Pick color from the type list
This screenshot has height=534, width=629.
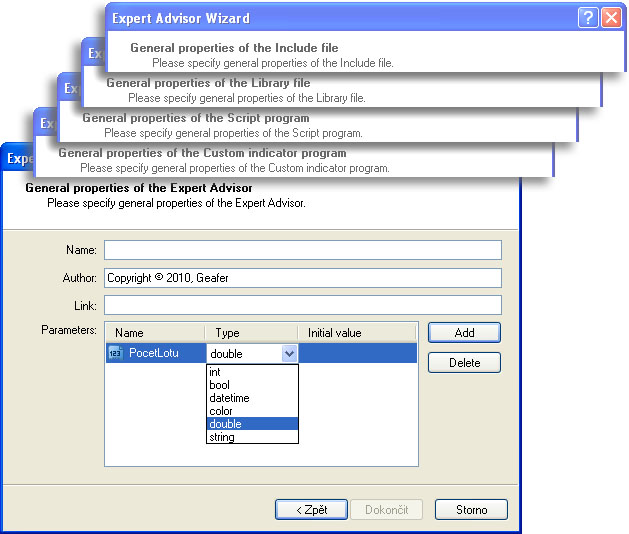pos(221,411)
